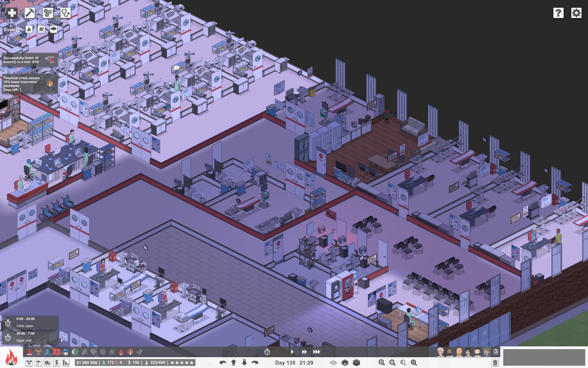Pause time with the stopwatch icon
Image resolution: width=588 pixels, height=368 pixels.
click(267, 352)
